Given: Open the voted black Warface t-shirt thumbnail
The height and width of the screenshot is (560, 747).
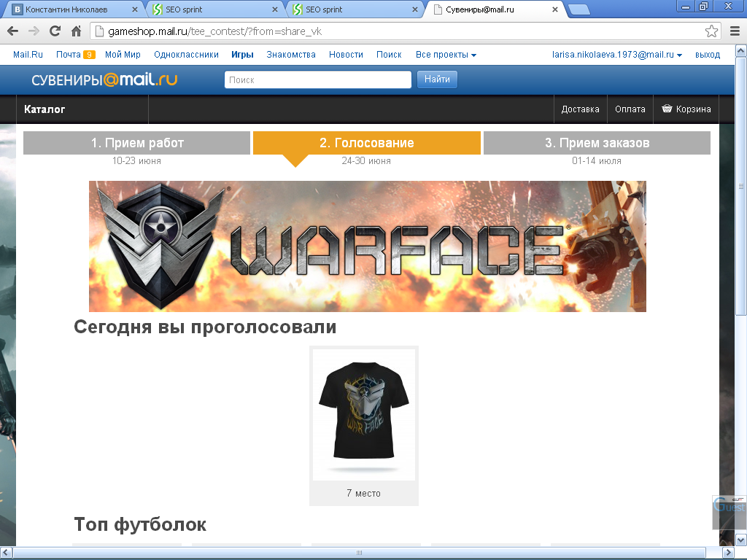Looking at the screenshot, I should [x=364, y=414].
